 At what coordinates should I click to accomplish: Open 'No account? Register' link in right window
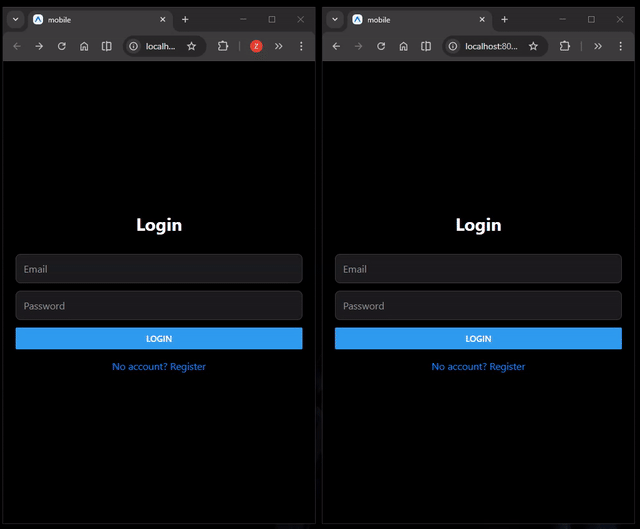[478, 367]
